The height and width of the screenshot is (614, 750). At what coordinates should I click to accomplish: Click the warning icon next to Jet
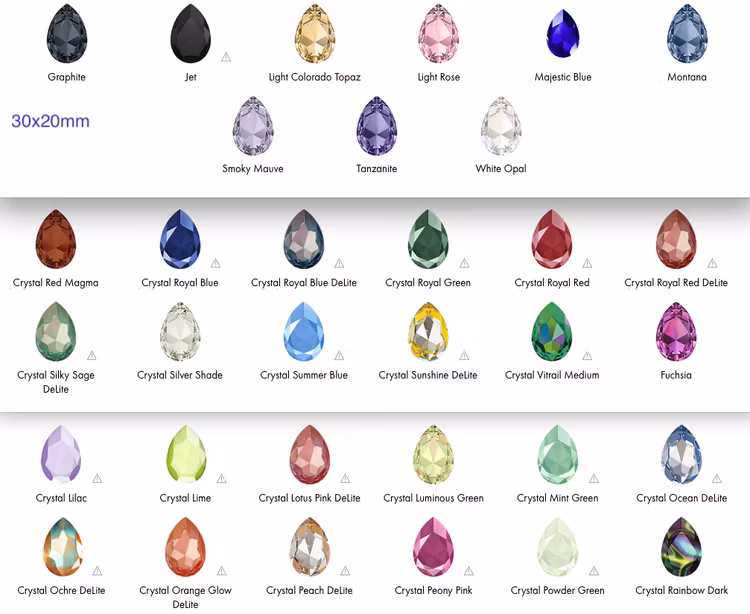226,57
